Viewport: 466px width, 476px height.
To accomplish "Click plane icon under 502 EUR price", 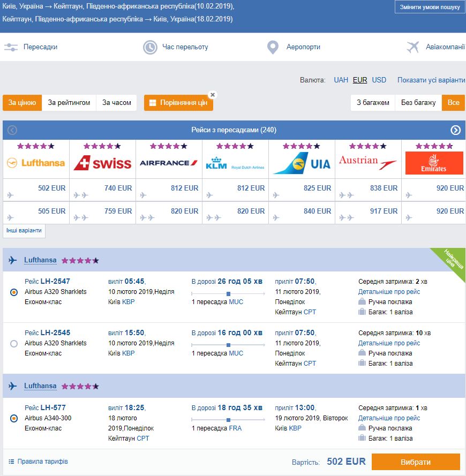I will (x=10, y=195).
